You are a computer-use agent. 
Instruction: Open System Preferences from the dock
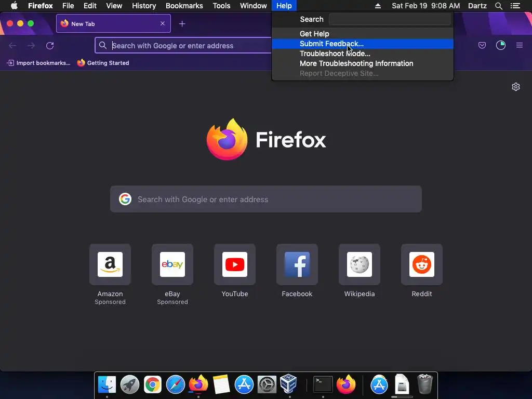tap(267, 384)
